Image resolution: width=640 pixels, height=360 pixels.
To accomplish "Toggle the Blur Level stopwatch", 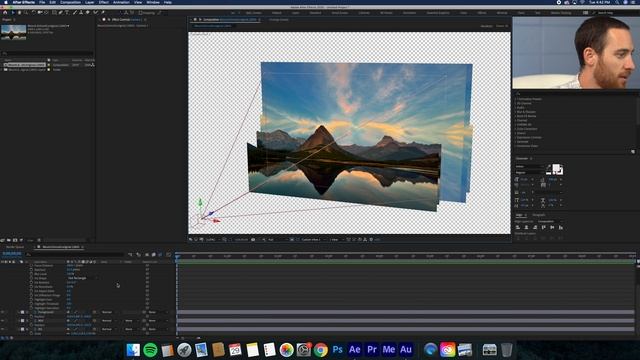I will pos(31,274).
